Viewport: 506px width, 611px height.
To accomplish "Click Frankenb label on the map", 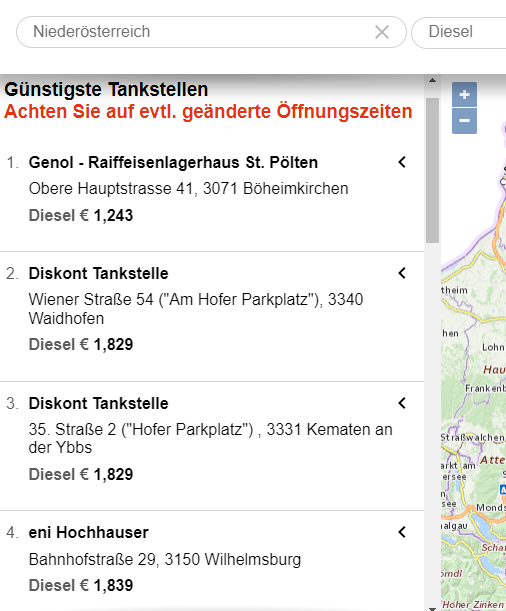I will coord(485,388).
